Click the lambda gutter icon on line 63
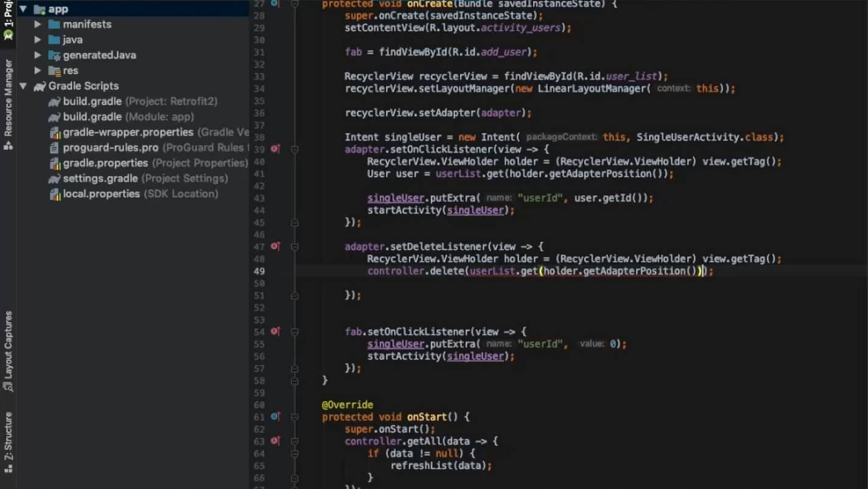 [x=275, y=441]
